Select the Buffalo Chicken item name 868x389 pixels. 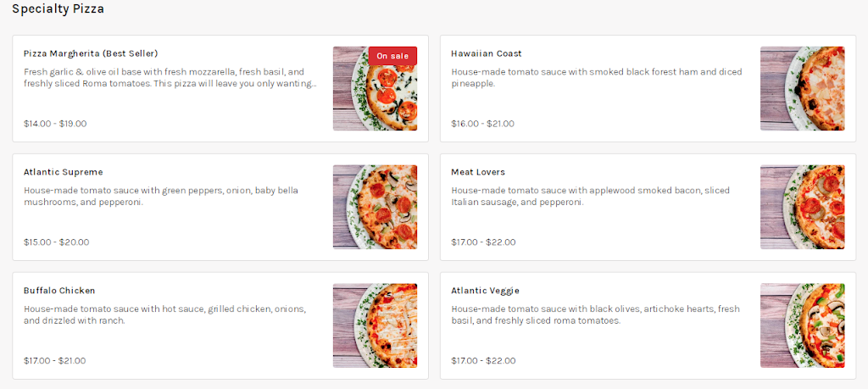(x=59, y=291)
